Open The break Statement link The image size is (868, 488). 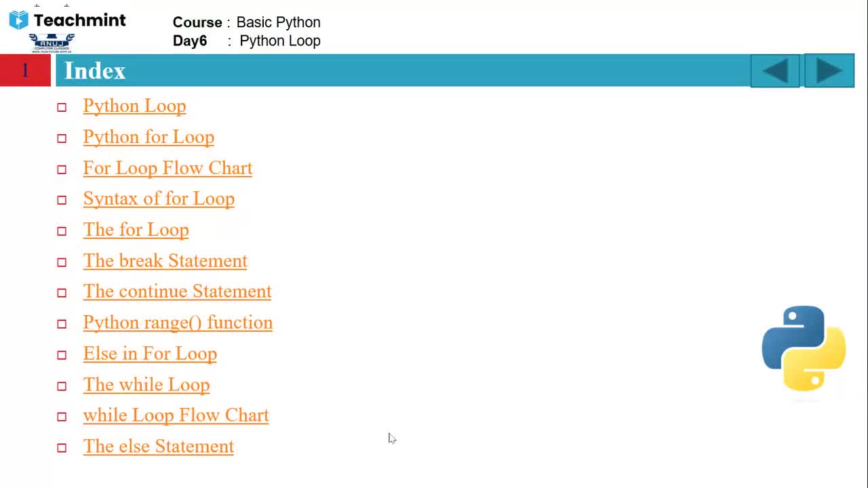(165, 261)
